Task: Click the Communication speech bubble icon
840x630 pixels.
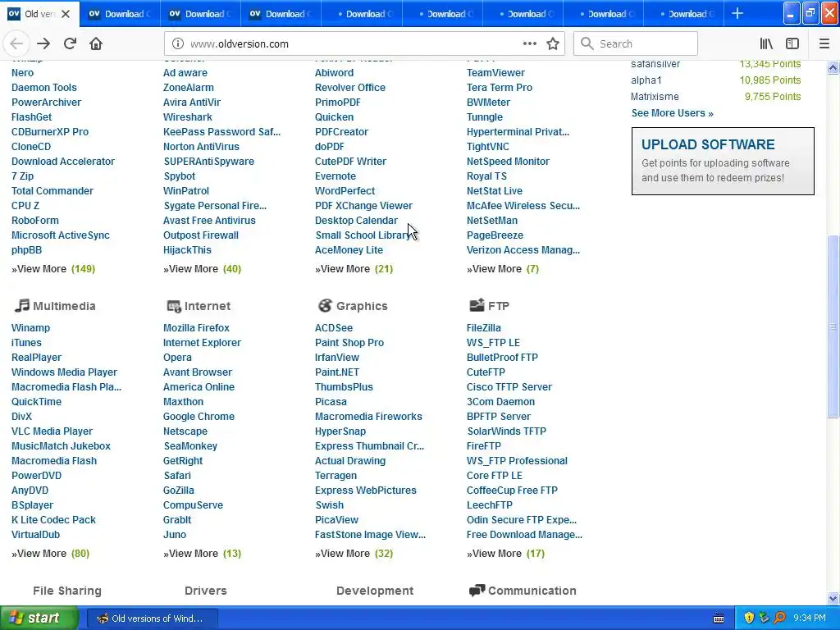Action: click(x=477, y=591)
